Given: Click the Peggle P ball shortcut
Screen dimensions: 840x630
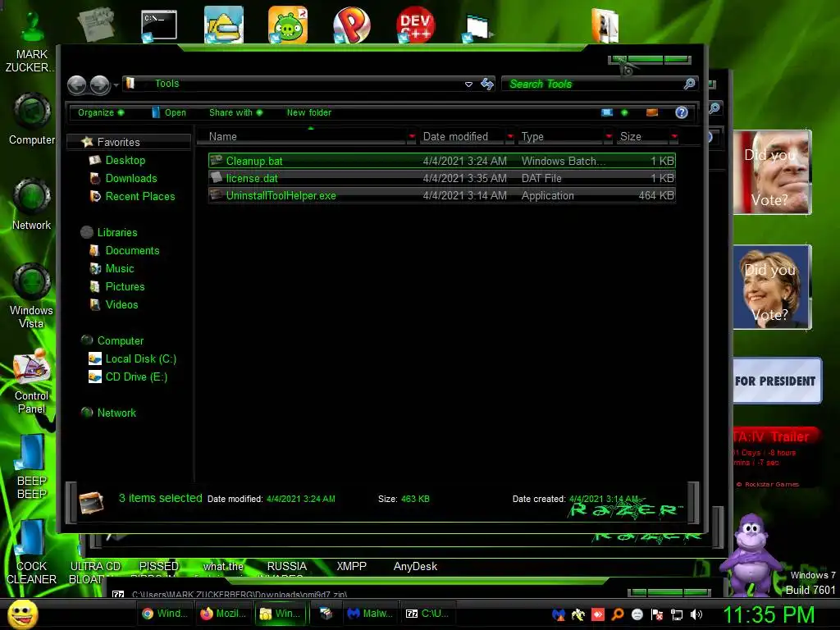Looking at the screenshot, I should click(352, 25).
